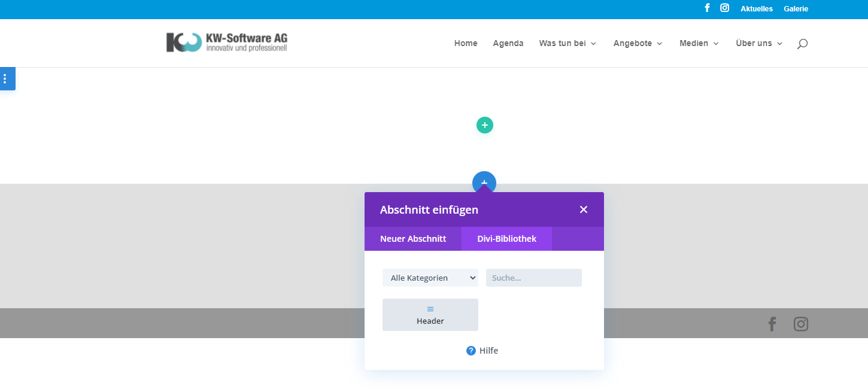Image resolution: width=868 pixels, height=389 pixels.
Task: Click the Facebook icon in top bar
Action: click(707, 8)
